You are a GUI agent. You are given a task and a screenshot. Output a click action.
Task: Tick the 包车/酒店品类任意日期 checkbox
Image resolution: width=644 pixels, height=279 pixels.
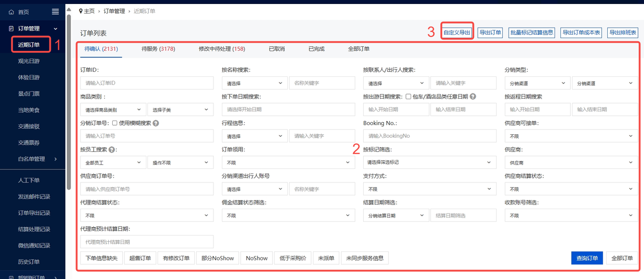point(408,97)
